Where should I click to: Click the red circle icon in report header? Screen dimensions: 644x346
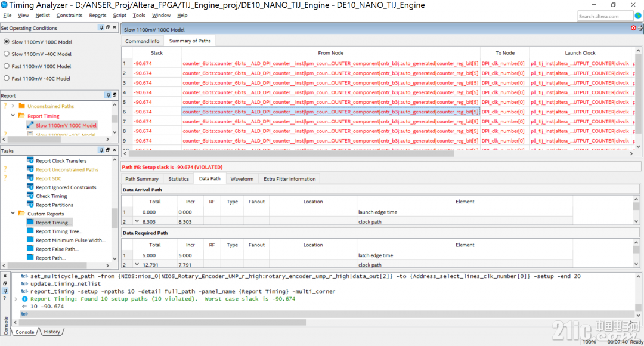point(633,28)
